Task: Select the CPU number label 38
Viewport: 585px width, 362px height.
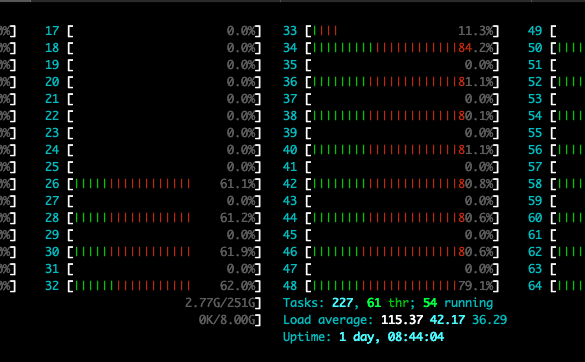Action: point(290,116)
